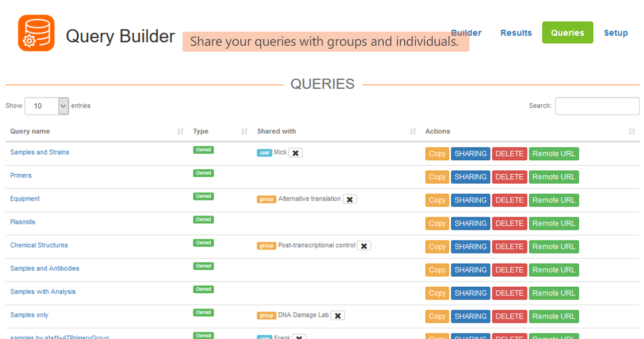
Task: Remove DNA Damage Lab group share
Action: click(x=338, y=315)
